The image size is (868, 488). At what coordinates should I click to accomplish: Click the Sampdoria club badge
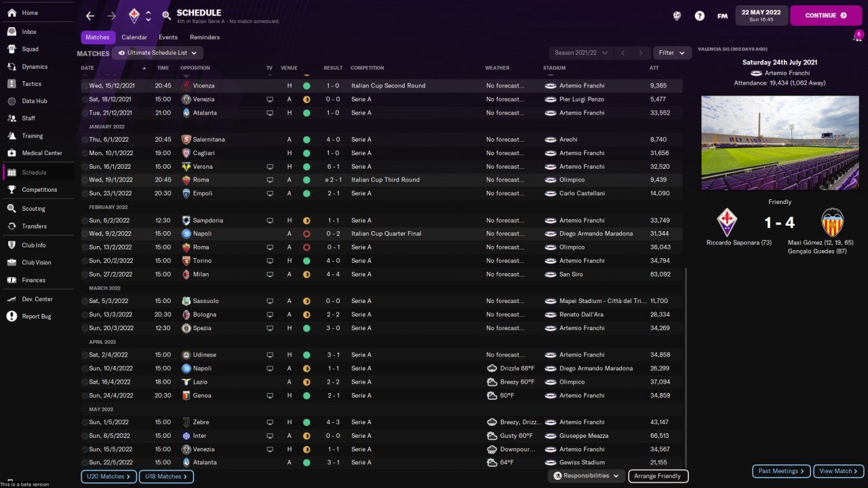186,220
